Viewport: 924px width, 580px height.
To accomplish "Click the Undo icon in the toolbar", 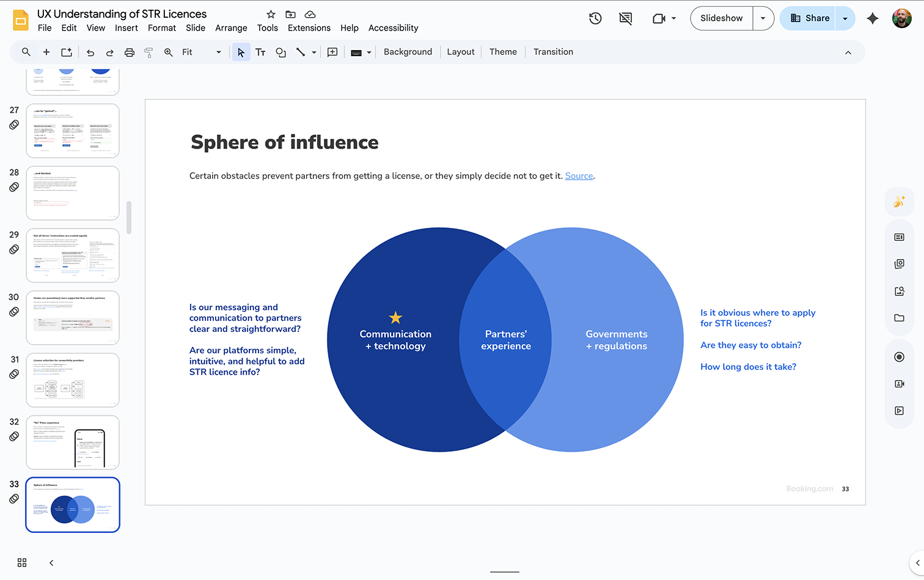I will 90,52.
